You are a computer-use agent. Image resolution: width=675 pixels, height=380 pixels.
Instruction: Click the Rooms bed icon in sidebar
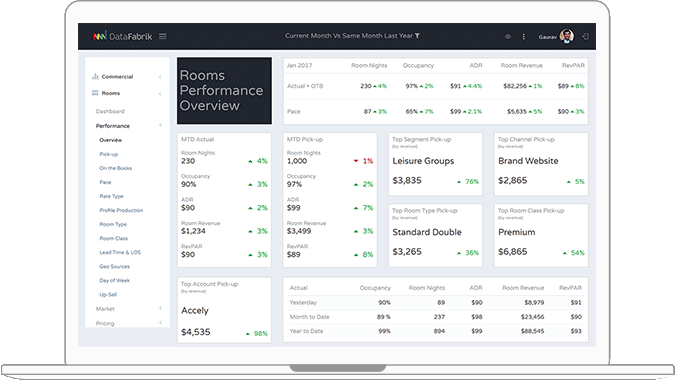point(95,93)
